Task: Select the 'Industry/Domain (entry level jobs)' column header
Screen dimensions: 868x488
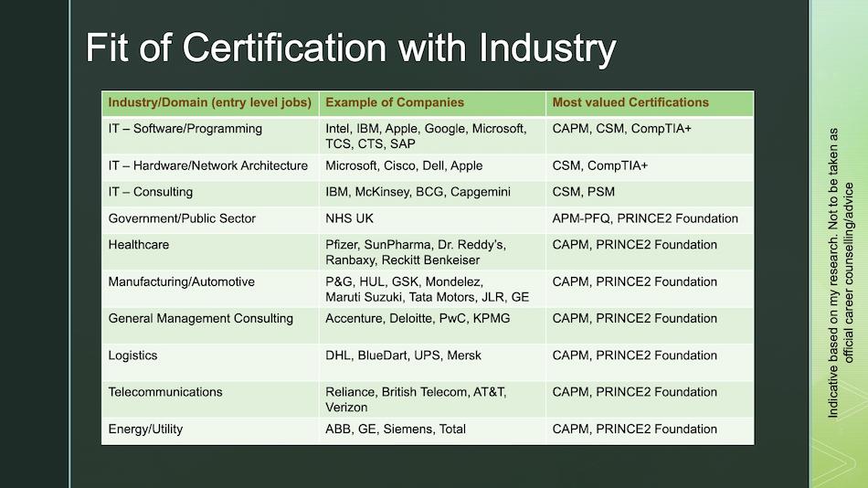Action: pos(210,102)
